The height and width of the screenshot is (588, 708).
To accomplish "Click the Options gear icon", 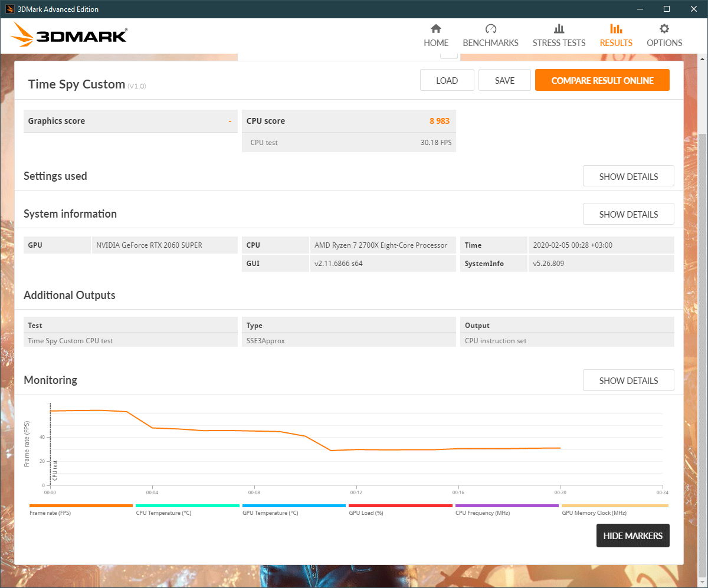I will 664,29.
